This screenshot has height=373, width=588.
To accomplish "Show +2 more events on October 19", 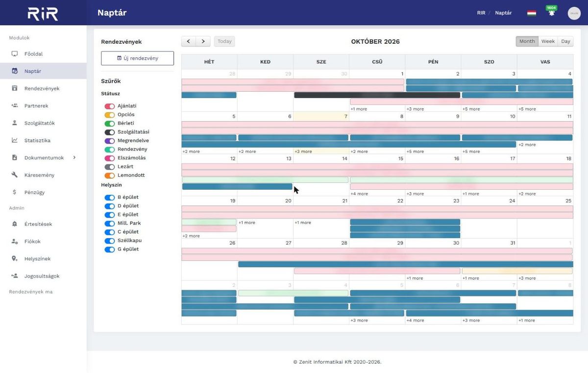I will click(x=191, y=236).
